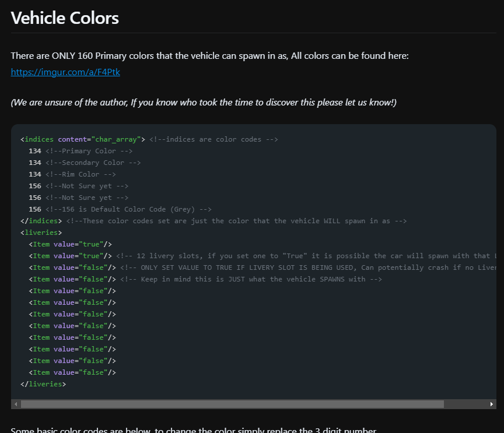Click the 134 value beside Primary Color
This screenshot has width=504, height=433.
[x=35, y=151]
